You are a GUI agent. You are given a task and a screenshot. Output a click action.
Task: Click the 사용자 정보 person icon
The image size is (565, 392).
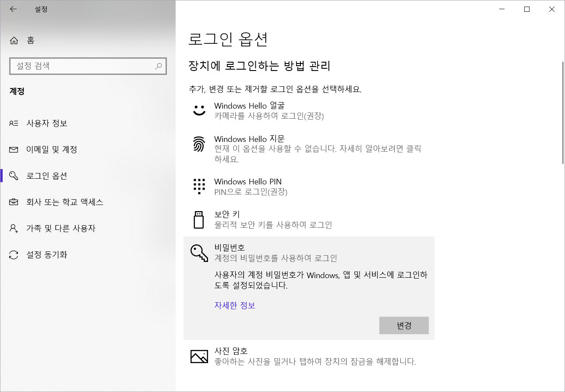(14, 123)
